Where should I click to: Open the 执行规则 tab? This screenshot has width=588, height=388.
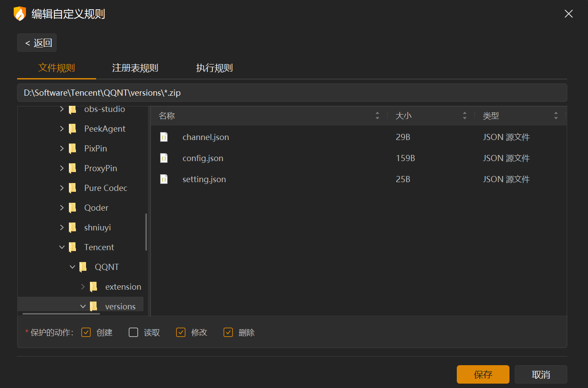pyautogui.click(x=214, y=68)
